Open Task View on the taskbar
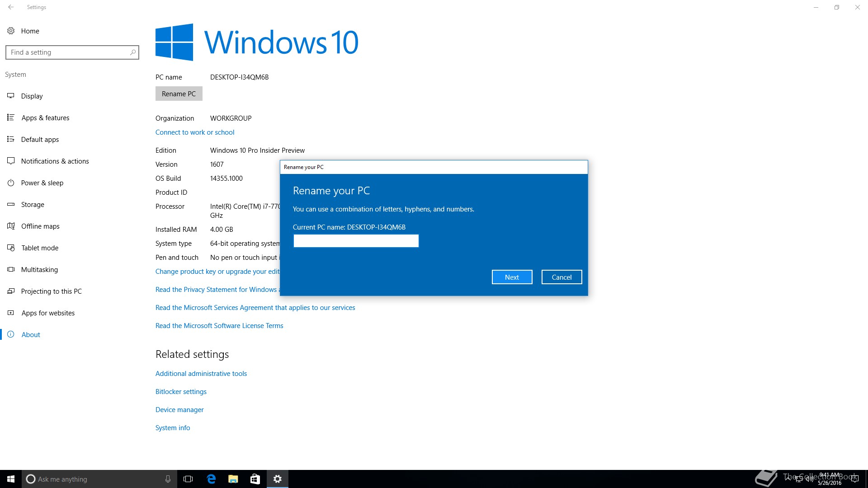This screenshot has height=488, width=868. point(188,479)
